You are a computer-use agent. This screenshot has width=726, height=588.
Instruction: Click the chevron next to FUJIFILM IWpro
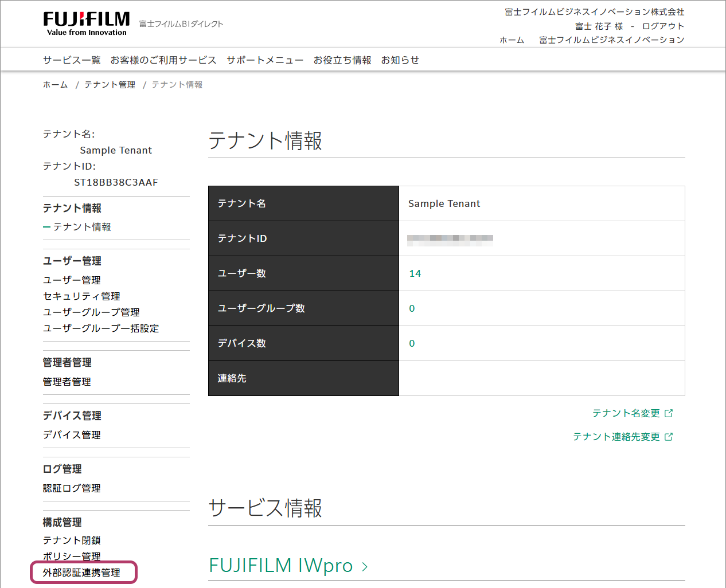pos(365,567)
